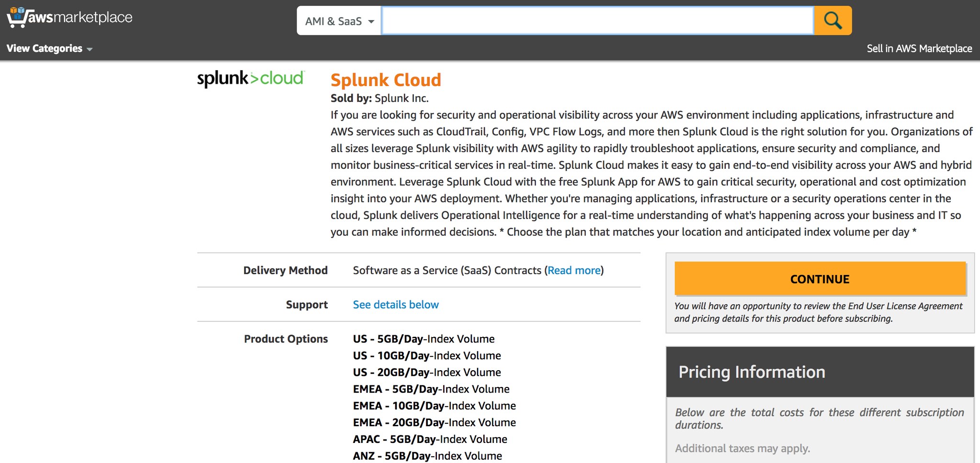Click the AWS Marketplace logo
Image resolution: width=980 pixels, height=463 pixels.
click(69, 18)
